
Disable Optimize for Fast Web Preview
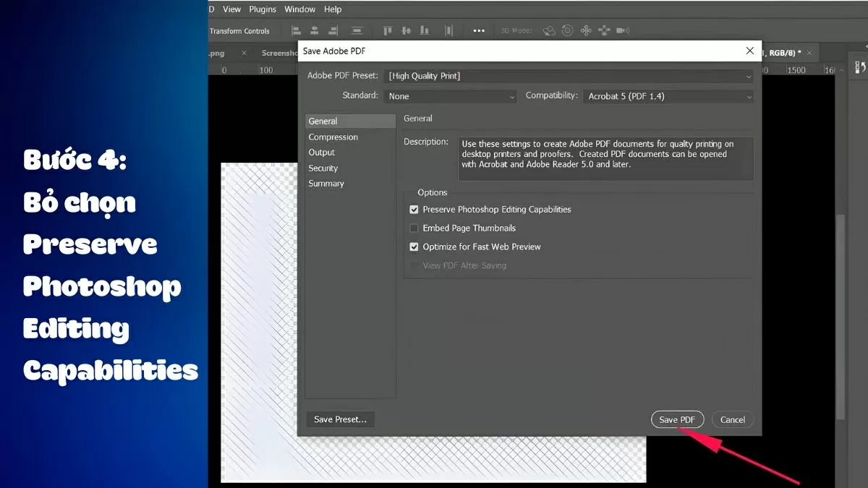(414, 247)
